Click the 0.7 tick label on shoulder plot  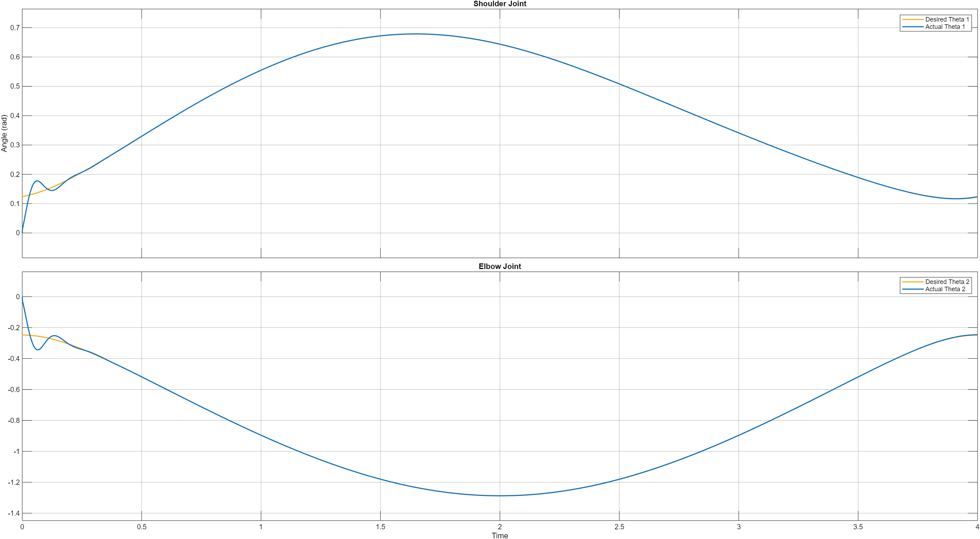coord(15,28)
